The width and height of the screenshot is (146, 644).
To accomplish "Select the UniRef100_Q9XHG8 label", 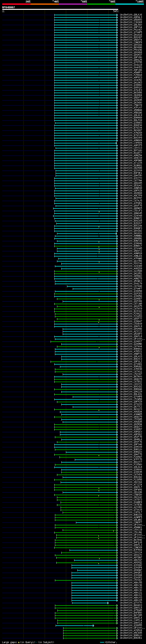I will point(131,52).
